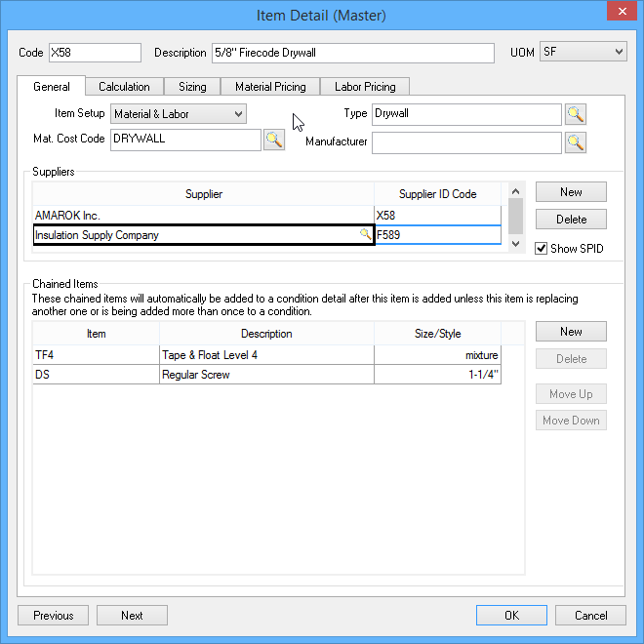Click the chained items Item column header
Viewport: 644px width, 644px height.
tap(96, 334)
